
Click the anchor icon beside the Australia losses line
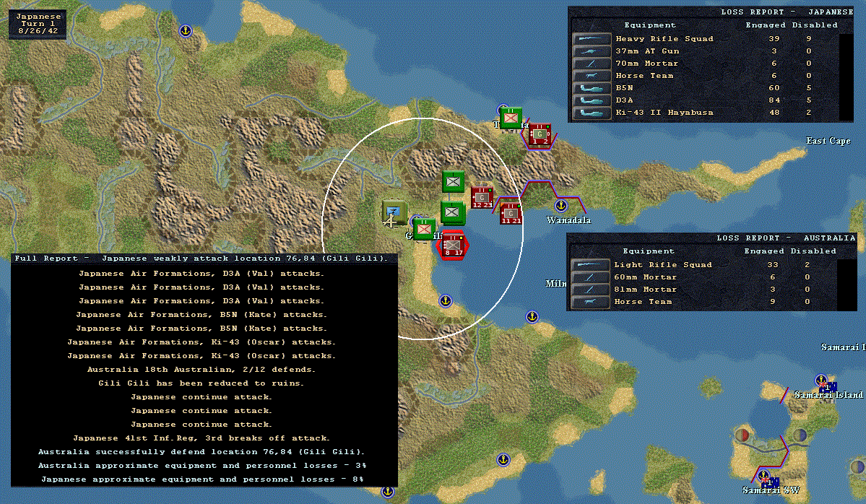(503, 459)
